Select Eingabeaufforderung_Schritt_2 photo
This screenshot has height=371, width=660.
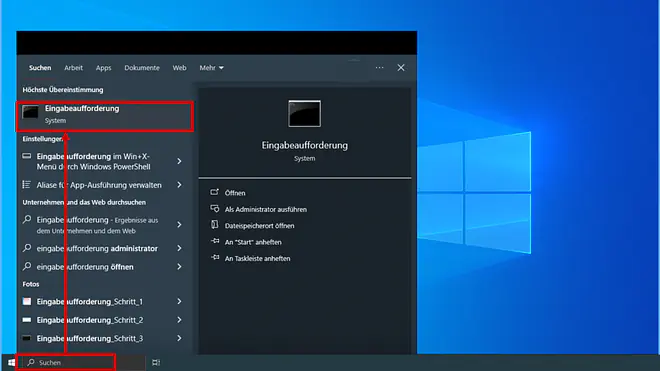click(x=90, y=320)
